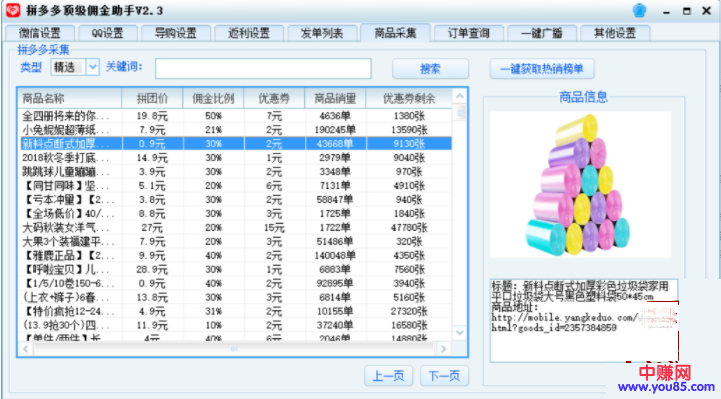The image size is (721, 399).
Task: Go to previous page with 上一页
Action: (x=389, y=376)
